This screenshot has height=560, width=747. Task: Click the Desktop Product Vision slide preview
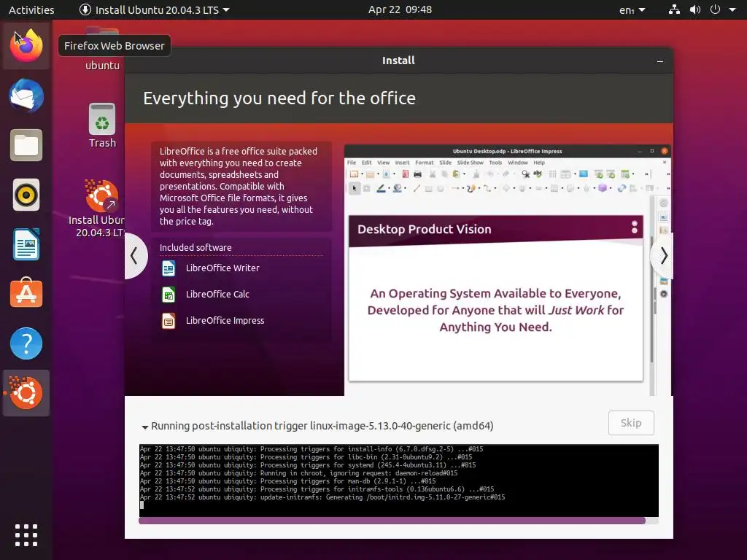pyautogui.click(x=495, y=298)
